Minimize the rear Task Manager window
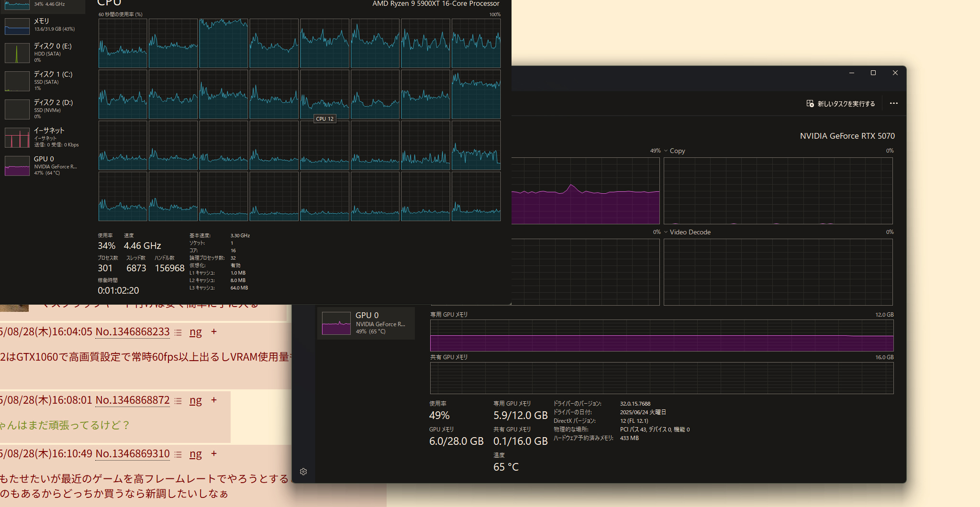 [x=851, y=73]
